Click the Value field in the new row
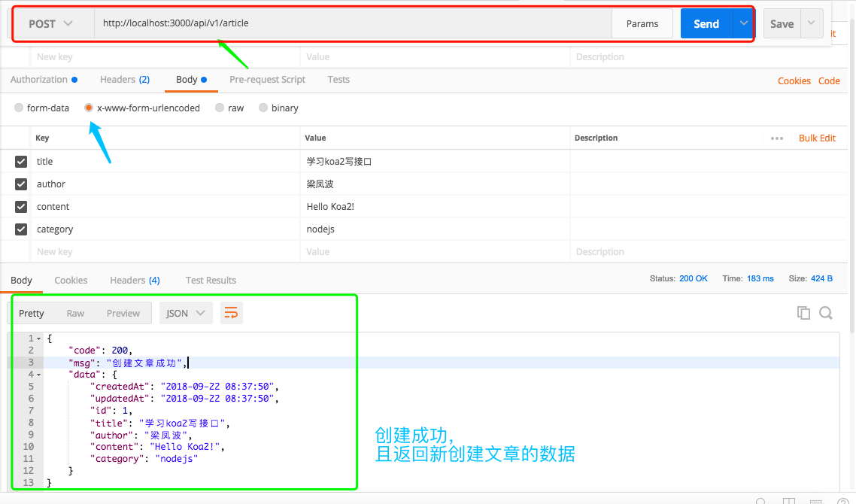 pos(435,252)
